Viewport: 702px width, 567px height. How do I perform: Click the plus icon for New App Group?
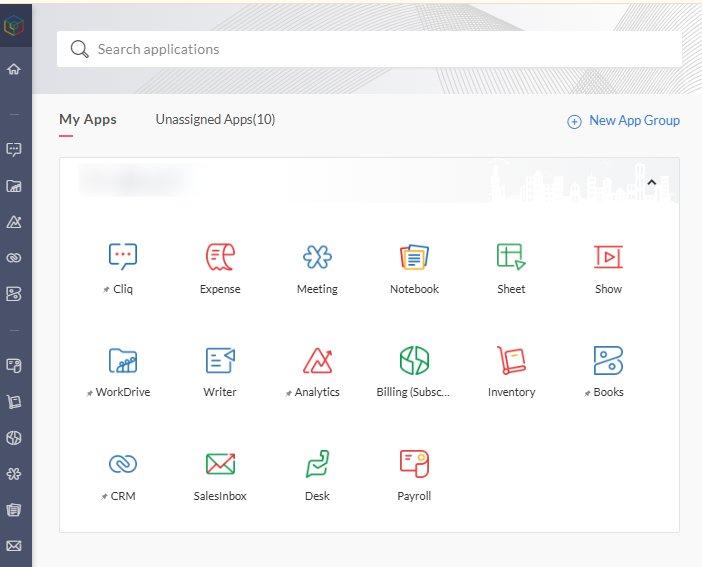[574, 122]
